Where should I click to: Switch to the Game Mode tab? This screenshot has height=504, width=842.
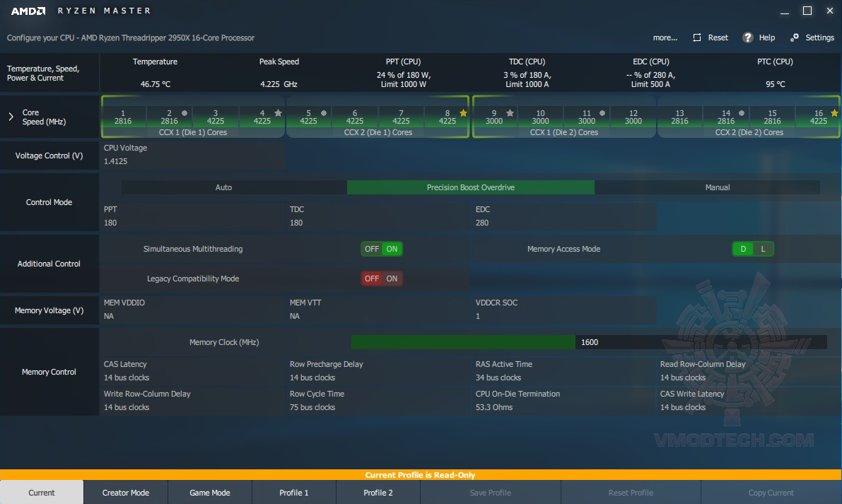(x=210, y=493)
